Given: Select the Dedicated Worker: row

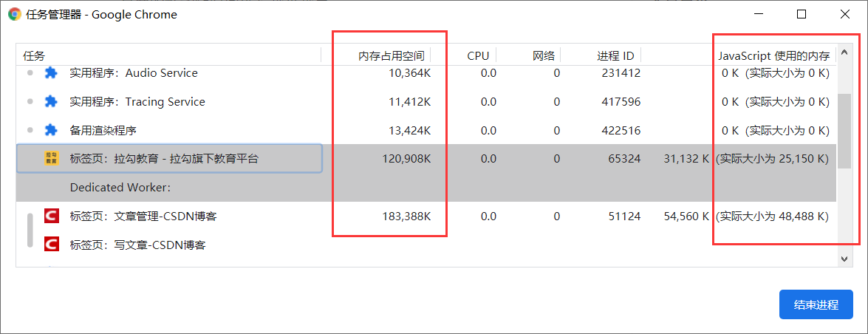Looking at the screenshot, I should (x=426, y=187).
